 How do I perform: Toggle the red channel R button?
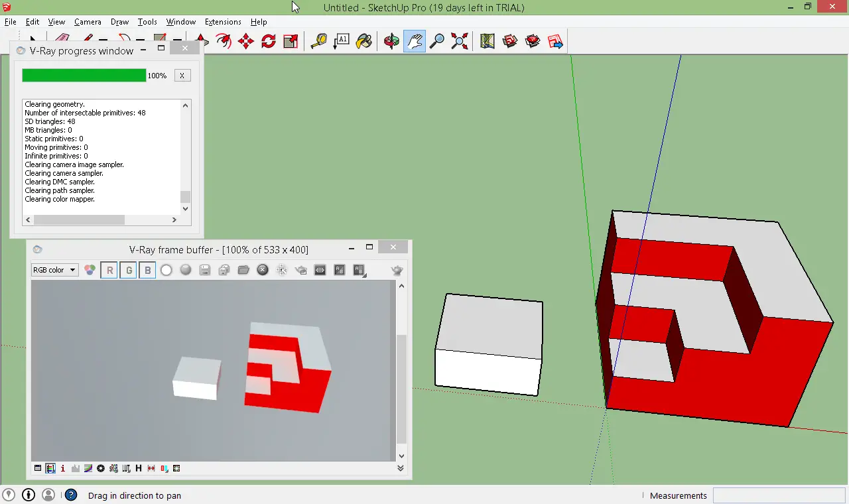109,270
